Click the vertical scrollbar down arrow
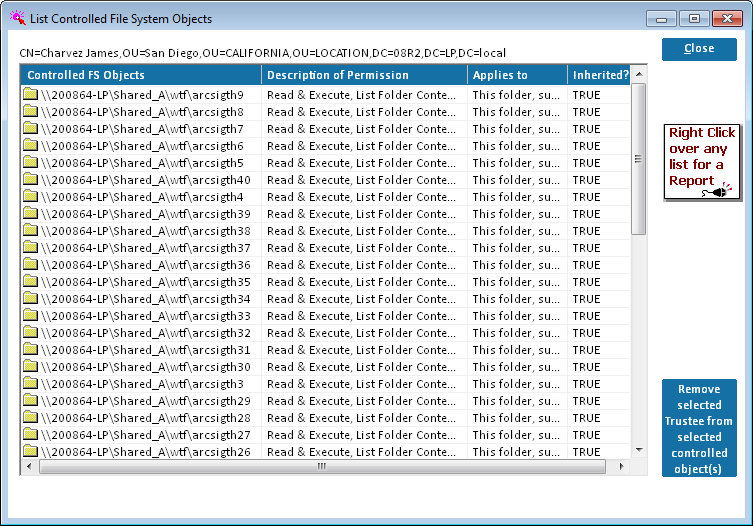Image resolution: width=753 pixels, height=526 pixels. pos(639,451)
